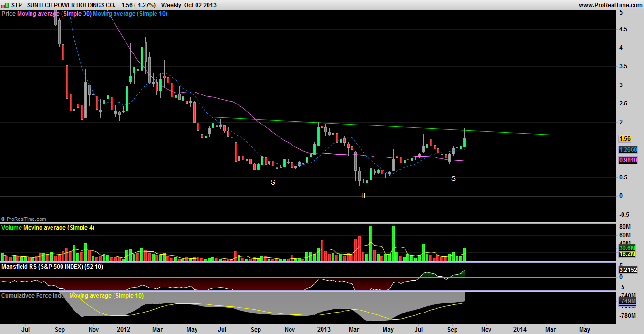Click the Cumulative Force Index panel label
Viewport: 644px width, 334px height.
click(x=33, y=296)
